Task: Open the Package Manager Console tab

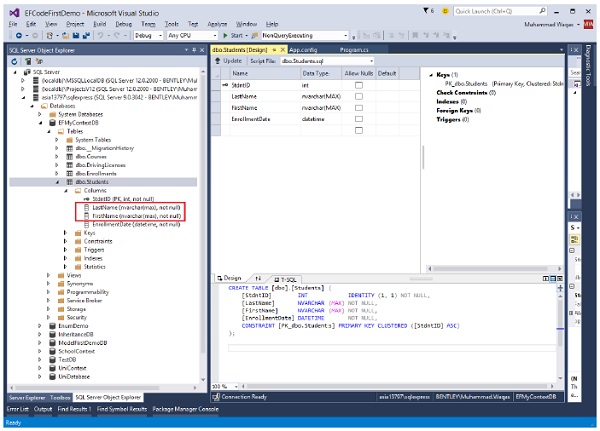Action: coord(185,409)
